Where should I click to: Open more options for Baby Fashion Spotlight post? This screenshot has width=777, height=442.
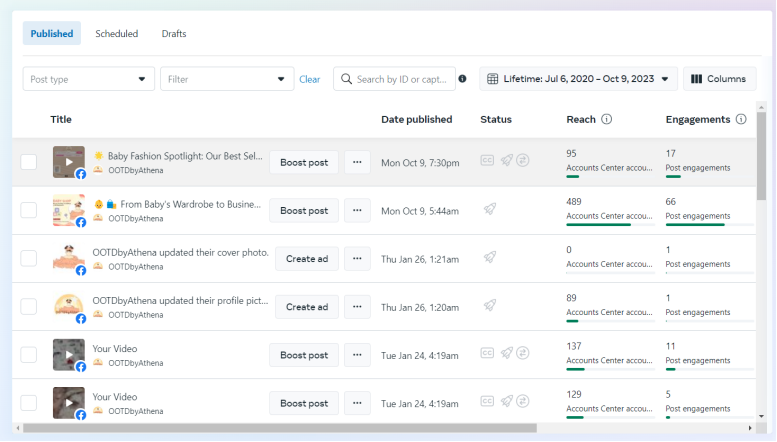click(357, 162)
